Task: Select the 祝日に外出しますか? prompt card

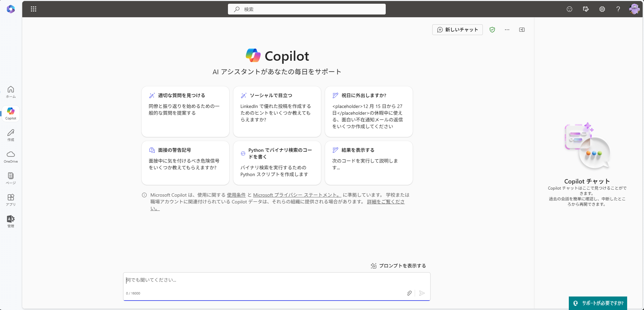Action: (369, 112)
